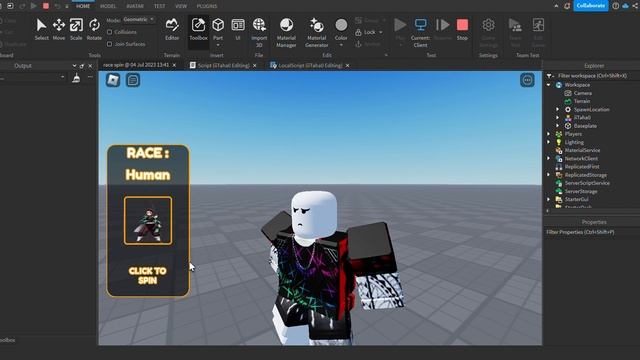The width and height of the screenshot is (640, 360).
Task: Click the notifications bell icon
Action: 567,6
